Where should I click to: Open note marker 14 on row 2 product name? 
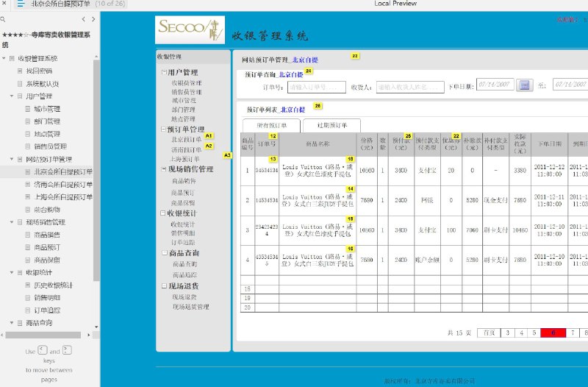(351, 189)
